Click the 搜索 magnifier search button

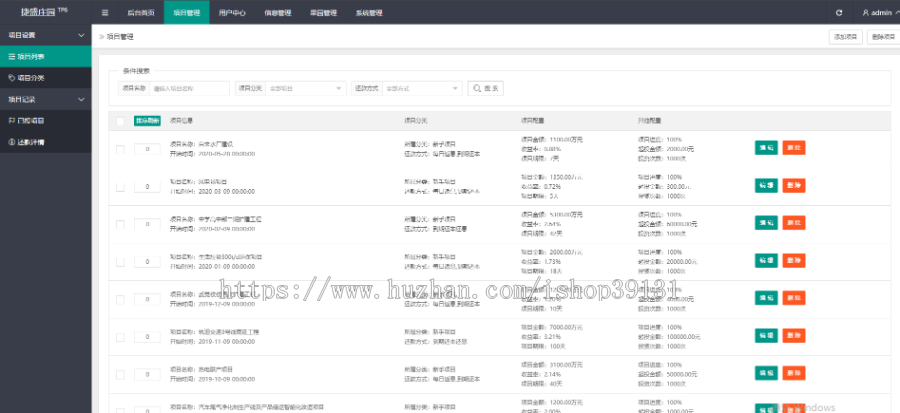486,88
